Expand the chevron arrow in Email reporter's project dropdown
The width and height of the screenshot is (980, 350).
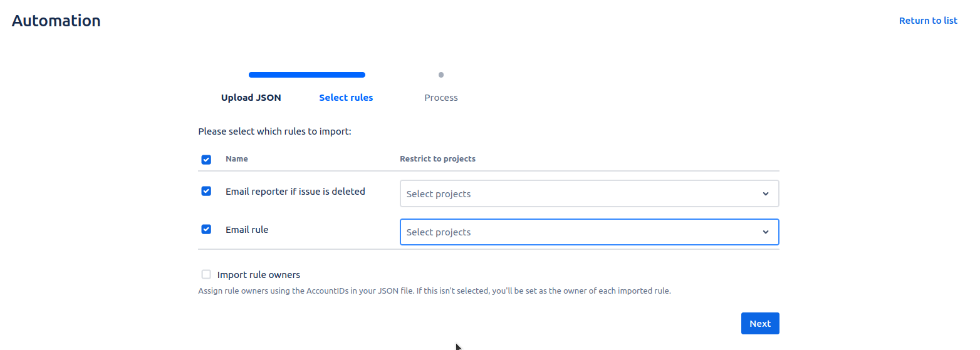pyautogui.click(x=765, y=194)
